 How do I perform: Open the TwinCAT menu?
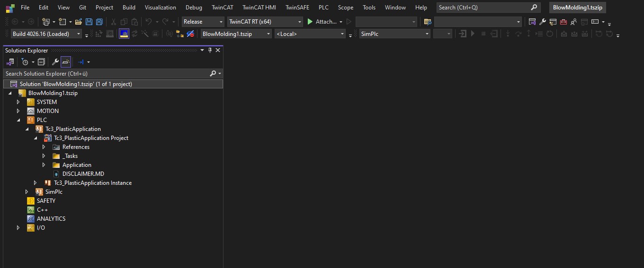tap(222, 8)
